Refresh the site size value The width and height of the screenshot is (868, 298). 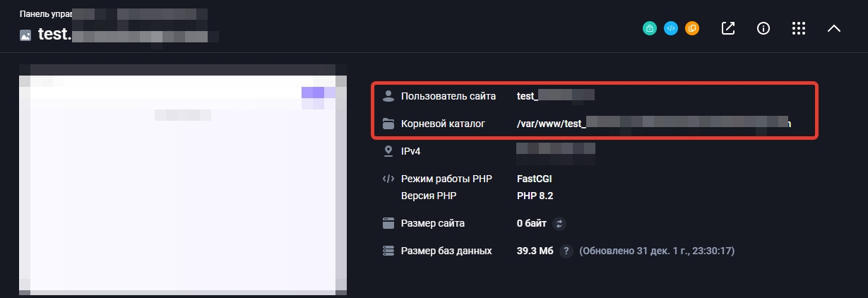pos(559,224)
